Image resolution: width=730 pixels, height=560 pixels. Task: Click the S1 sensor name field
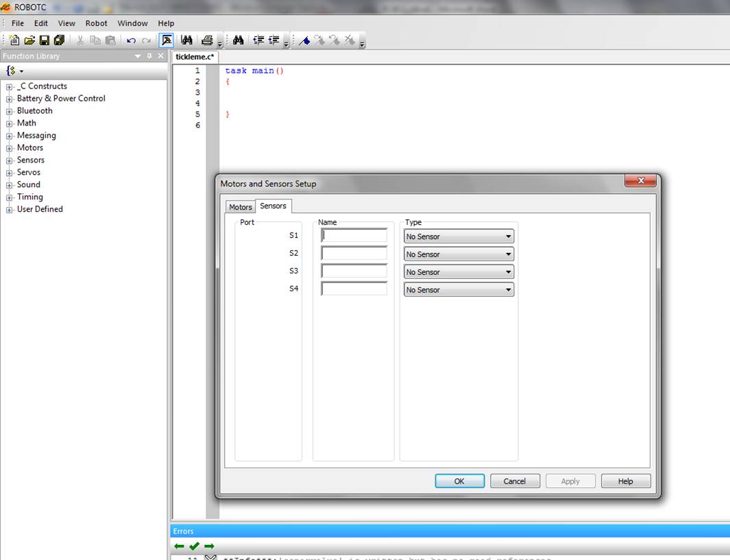coord(354,236)
